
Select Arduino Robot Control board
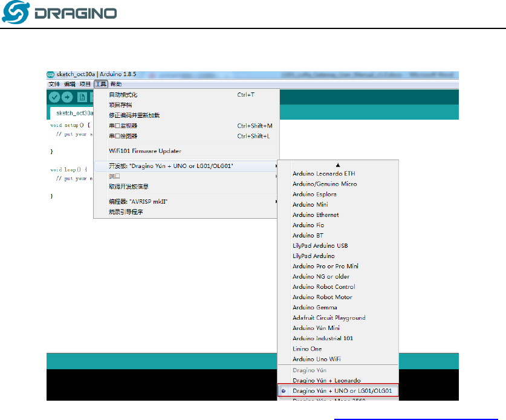[338, 287]
